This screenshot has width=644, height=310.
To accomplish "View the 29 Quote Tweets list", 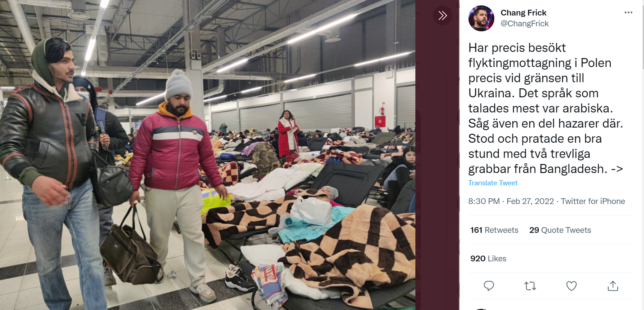I will click(560, 230).
